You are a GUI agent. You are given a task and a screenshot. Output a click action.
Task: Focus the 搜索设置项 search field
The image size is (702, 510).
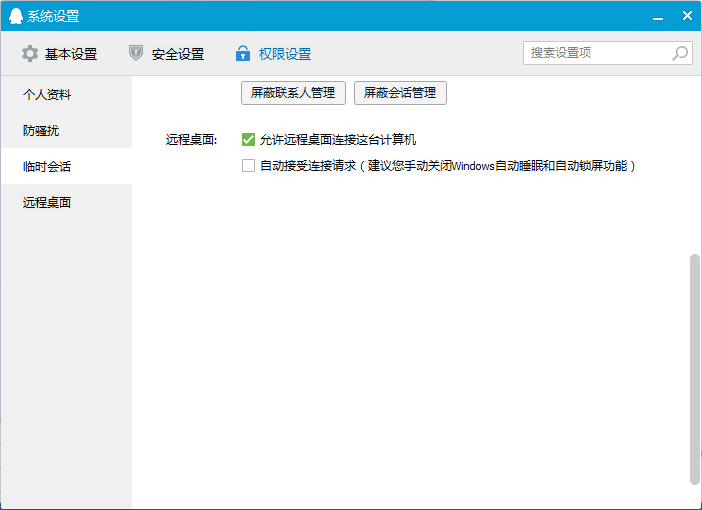597,53
